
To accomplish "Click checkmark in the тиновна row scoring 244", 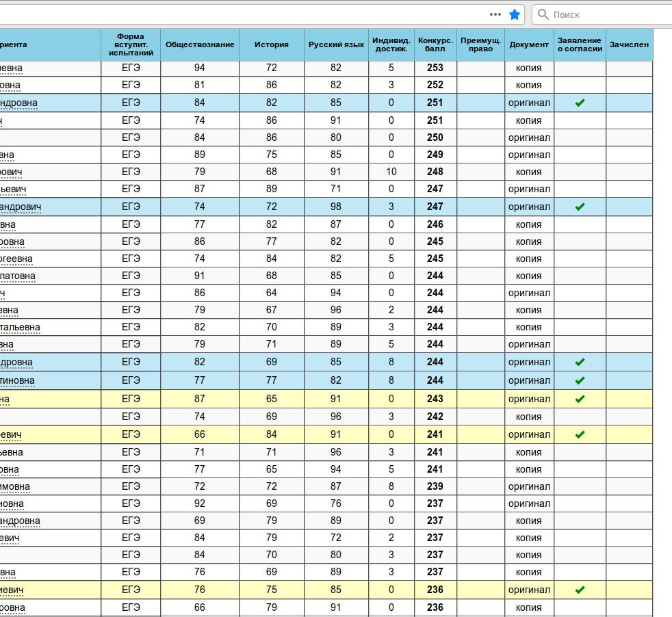I will [x=580, y=380].
